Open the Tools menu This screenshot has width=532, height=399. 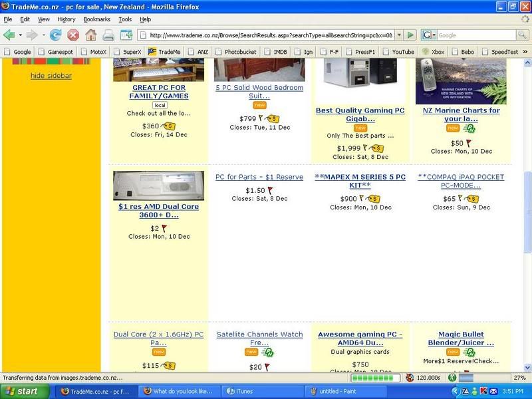pyautogui.click(x=125, y=19)
